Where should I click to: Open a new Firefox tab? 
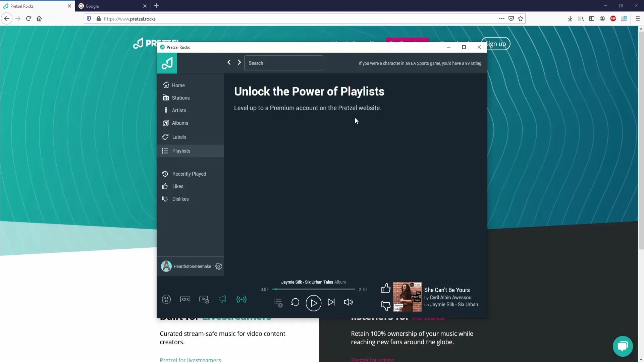point(156,6)
